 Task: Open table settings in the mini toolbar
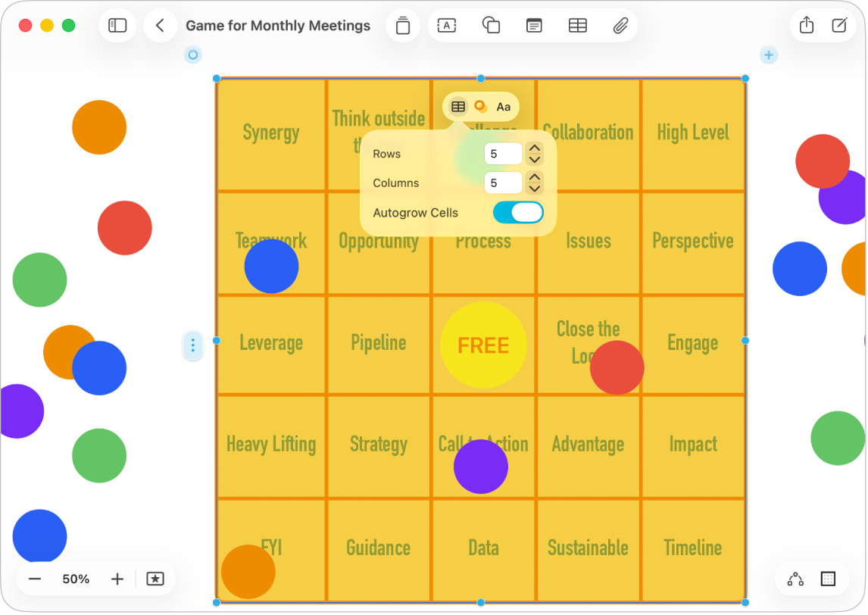tap(457, 107)
